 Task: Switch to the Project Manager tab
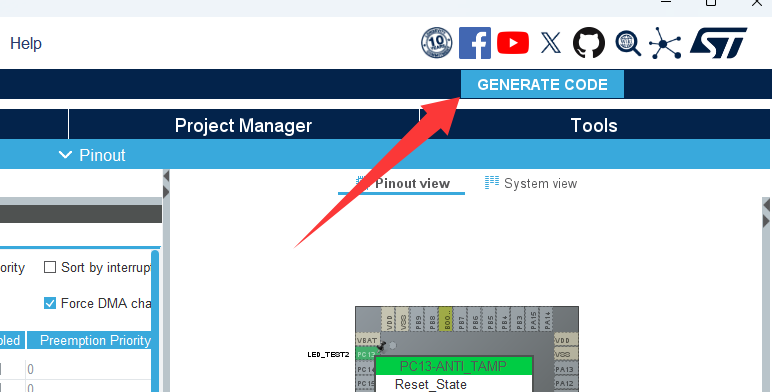[243, 125]
